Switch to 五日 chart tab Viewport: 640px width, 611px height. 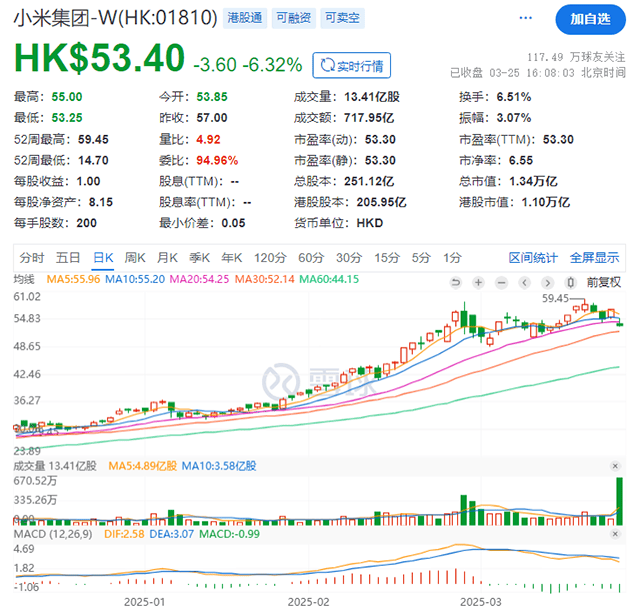68,258
